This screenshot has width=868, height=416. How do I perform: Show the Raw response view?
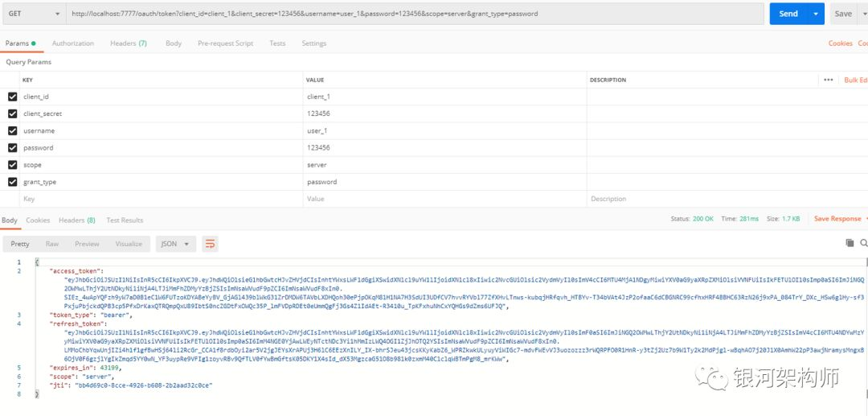click(52, 244)
